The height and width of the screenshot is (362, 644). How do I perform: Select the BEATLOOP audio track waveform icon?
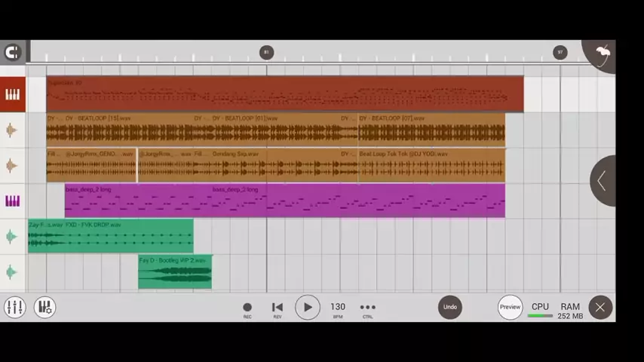[x=12, y=130]
